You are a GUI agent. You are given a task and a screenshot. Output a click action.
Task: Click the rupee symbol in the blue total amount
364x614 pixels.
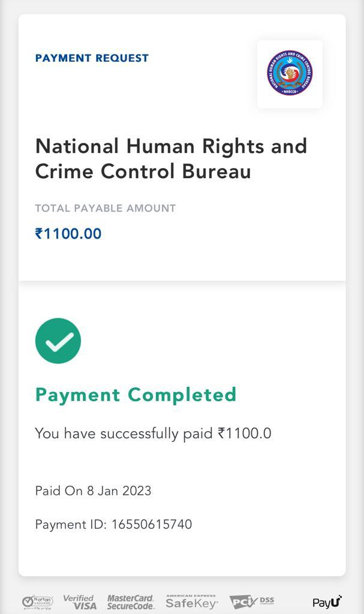pos(39,234)
